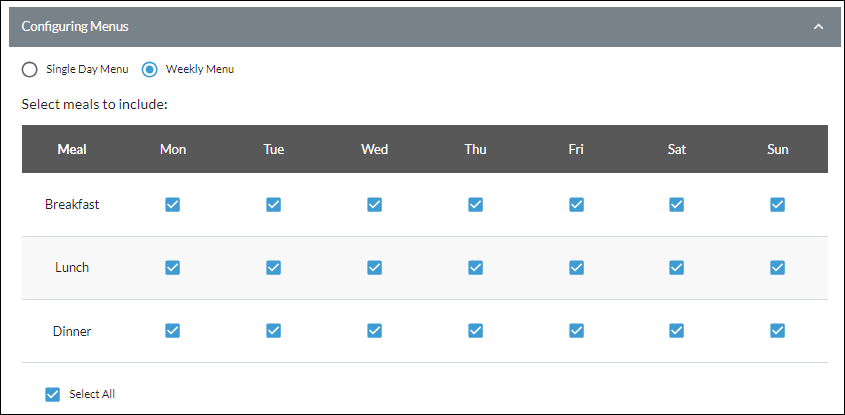The height and width of the screenshot is (415, 845).
Task: Deselect Dinner on Tue
Action: [273, 331]
